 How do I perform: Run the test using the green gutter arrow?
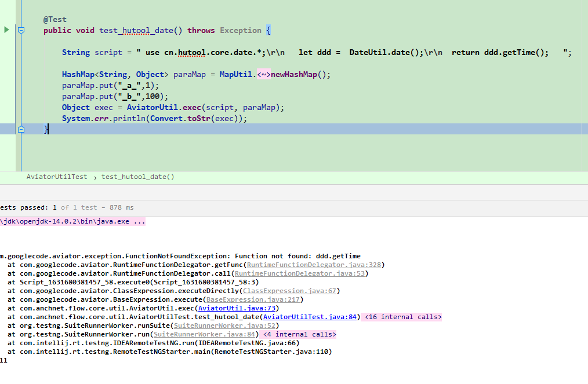point(6,29)
